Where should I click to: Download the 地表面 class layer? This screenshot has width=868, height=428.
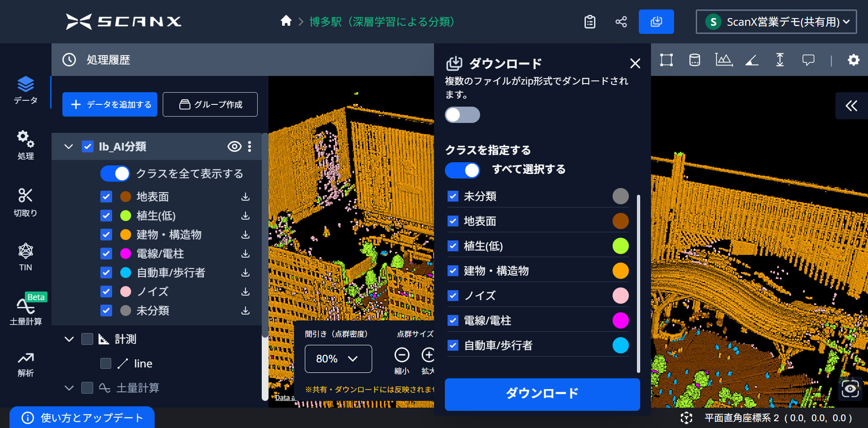(x=245, y=197)
